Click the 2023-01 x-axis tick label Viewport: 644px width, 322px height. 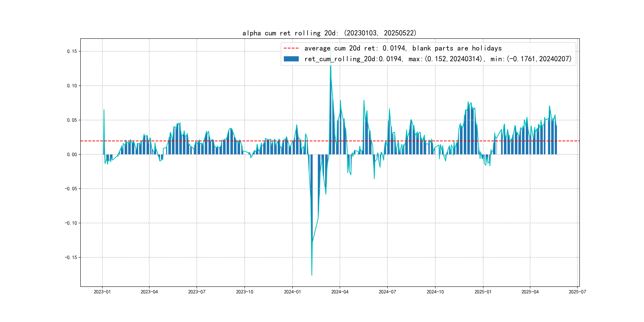click(x=102, y=292)
